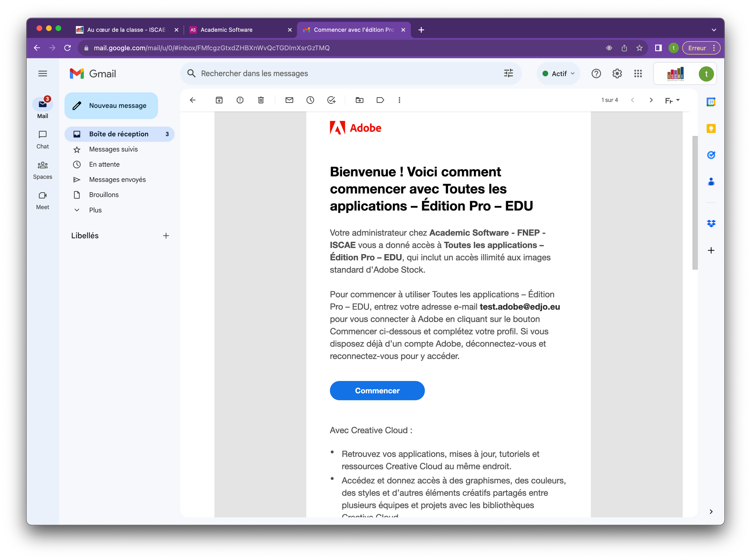Screen dimensions: 751x560
Task: Open Gmail Settings gear
Action: (617, 74)
